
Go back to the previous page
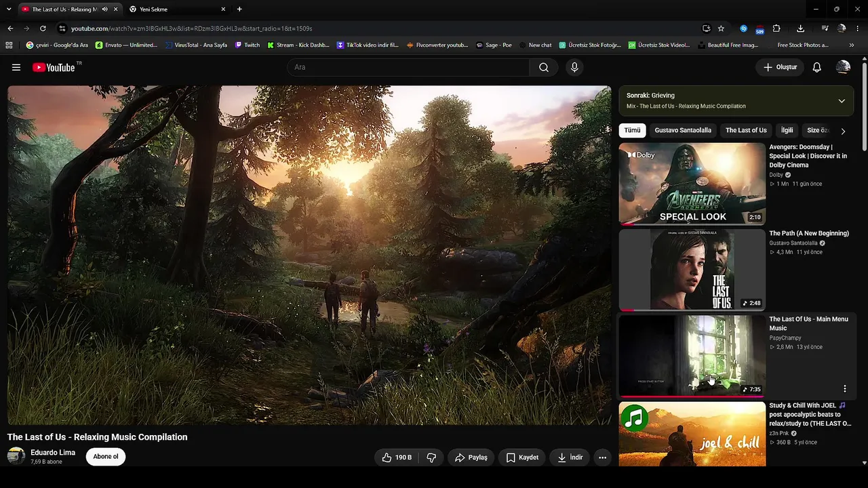pyautogui.click(x=10, y=28)
